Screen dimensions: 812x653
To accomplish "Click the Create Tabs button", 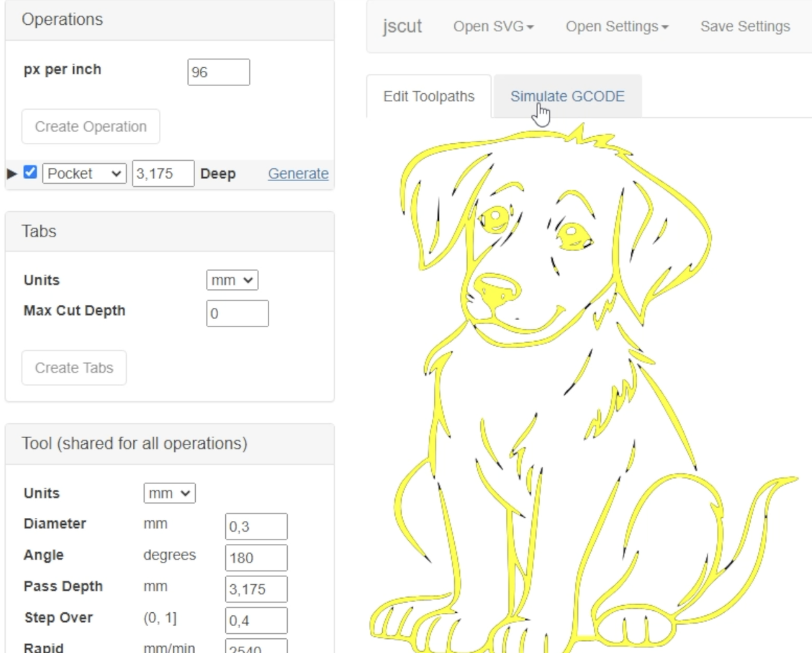I will (x=74, y=368).
